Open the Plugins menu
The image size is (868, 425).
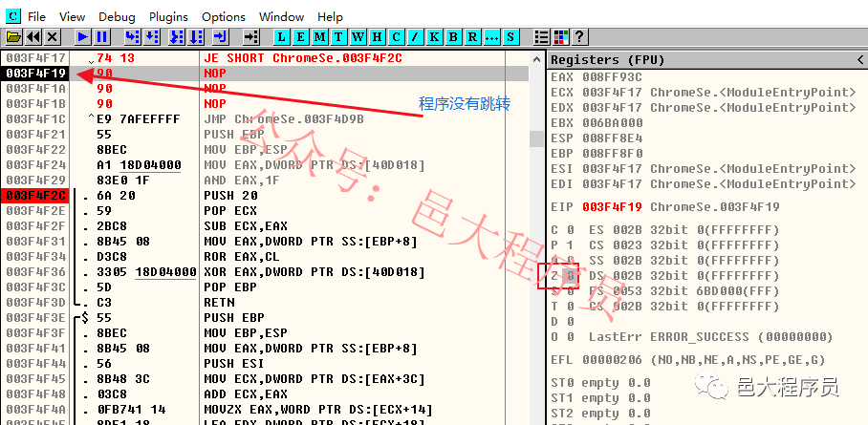168,16
